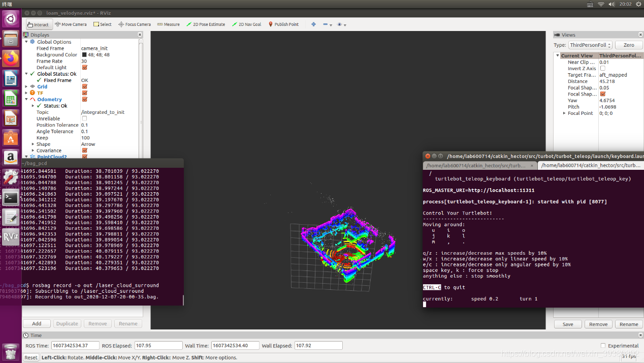
Task: Open LibreOffice Calc from the dock
Action: (x=10, y=98)
